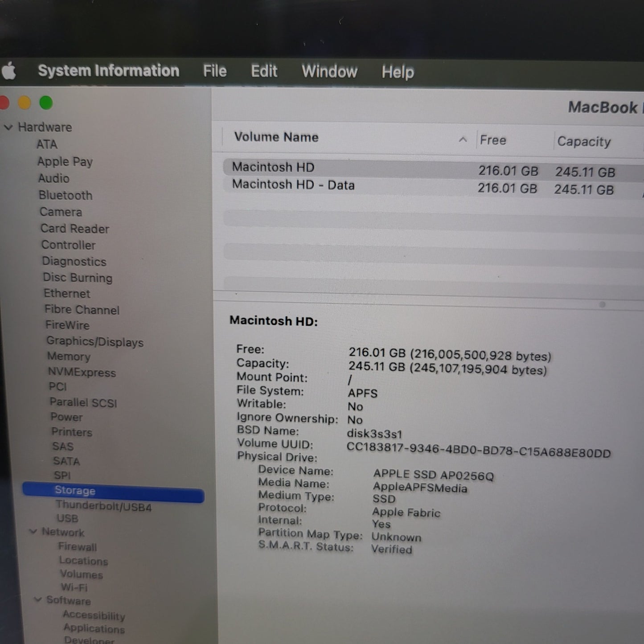Select Memory in the sidebar
Screen dimensions: 644x644
(69, 357)
